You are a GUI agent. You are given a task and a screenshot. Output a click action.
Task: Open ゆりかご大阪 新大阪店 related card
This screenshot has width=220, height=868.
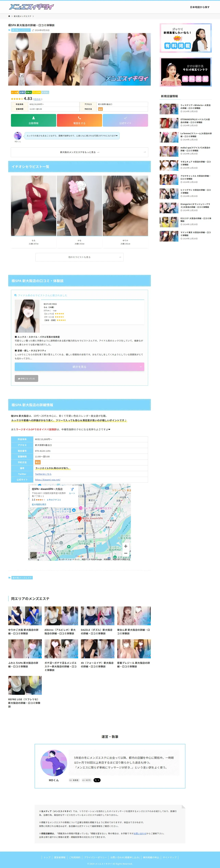point(25,621)
